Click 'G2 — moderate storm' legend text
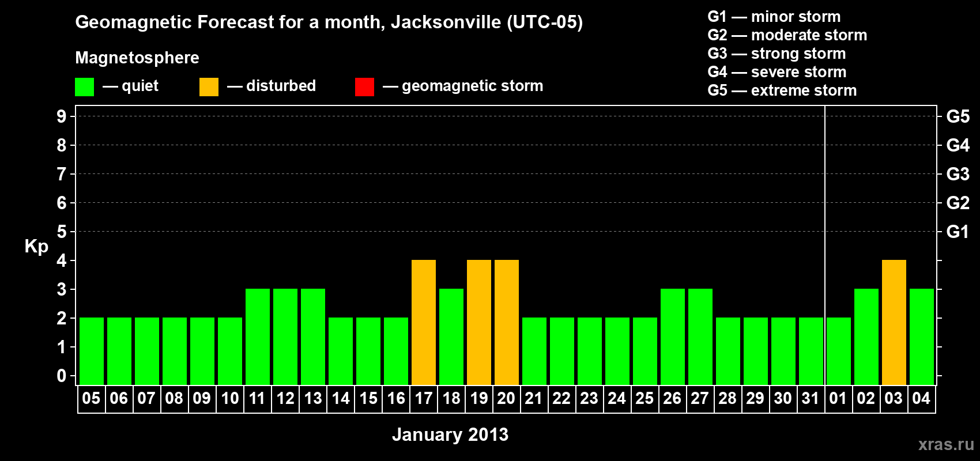Viewport: 980px width, 461px height. click(x=787, y=35)
